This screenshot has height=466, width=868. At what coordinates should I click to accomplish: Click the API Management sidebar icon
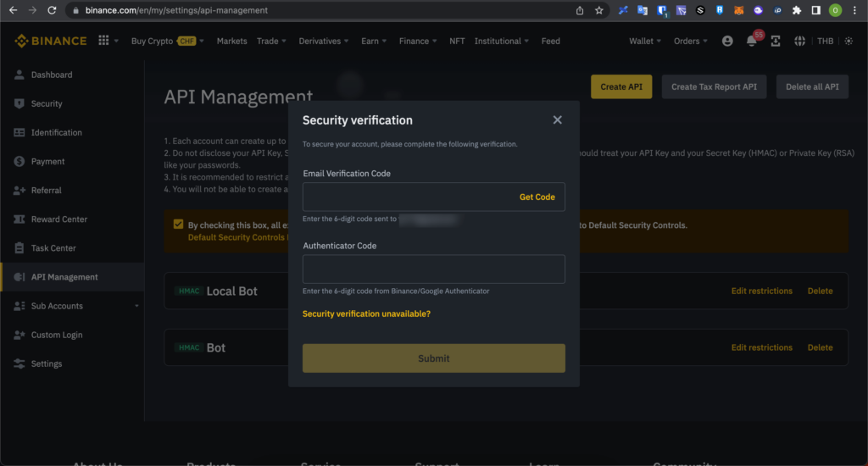[x=19, y=277]
